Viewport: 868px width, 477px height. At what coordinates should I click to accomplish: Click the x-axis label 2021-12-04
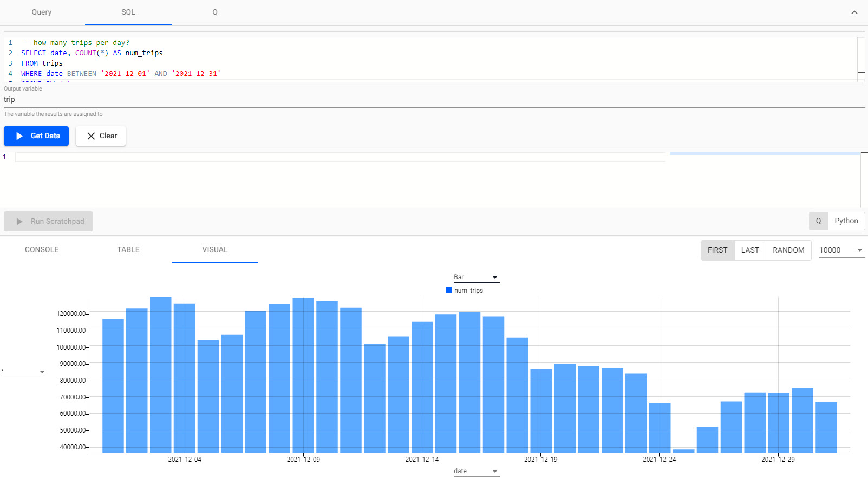click(x=185, y=460)
